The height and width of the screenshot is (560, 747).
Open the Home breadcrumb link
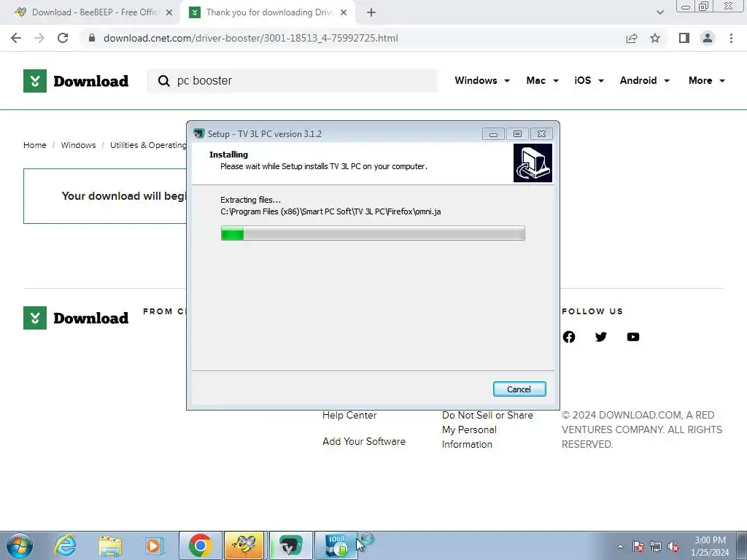pyautogui.click(x=35, y=145)
